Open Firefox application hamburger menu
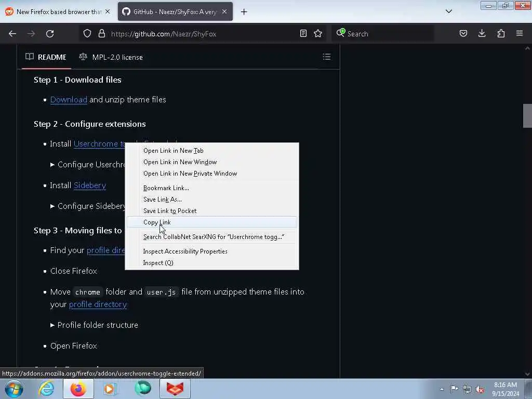 click(520, 33)
